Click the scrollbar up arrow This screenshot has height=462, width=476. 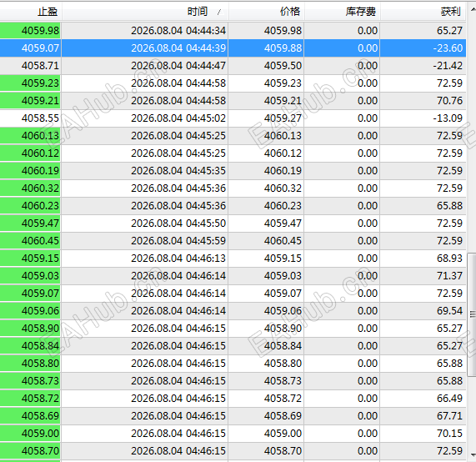pos(473,9)
